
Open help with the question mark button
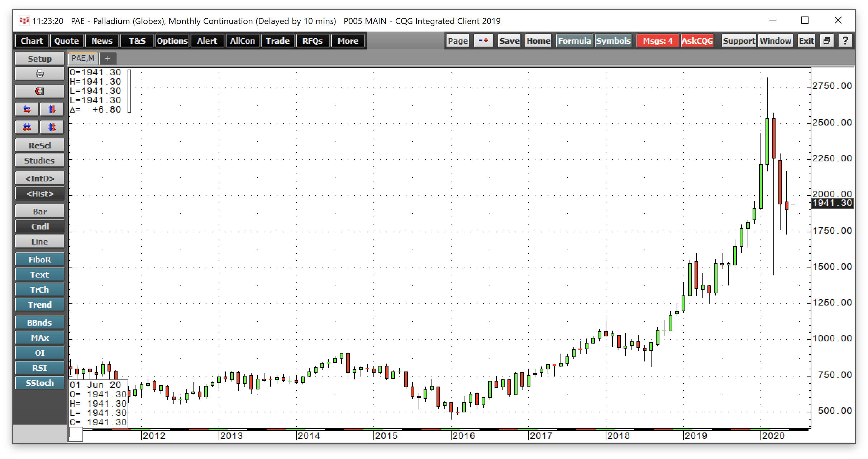coord(845,41)
